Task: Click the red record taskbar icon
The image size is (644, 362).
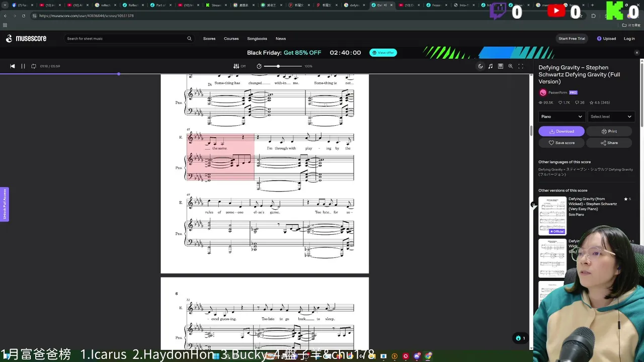Action: pos(406,356)
